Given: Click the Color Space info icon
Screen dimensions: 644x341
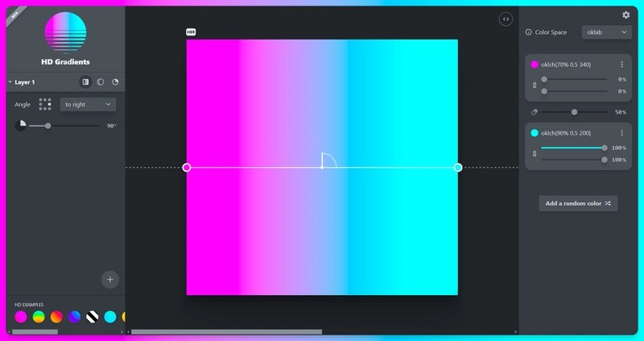Looking at the screenshot, I should click(529, 32).
